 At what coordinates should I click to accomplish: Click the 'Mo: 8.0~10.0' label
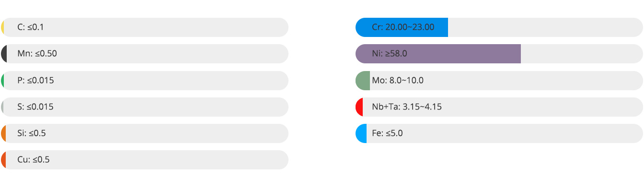(x=398, y=81)
